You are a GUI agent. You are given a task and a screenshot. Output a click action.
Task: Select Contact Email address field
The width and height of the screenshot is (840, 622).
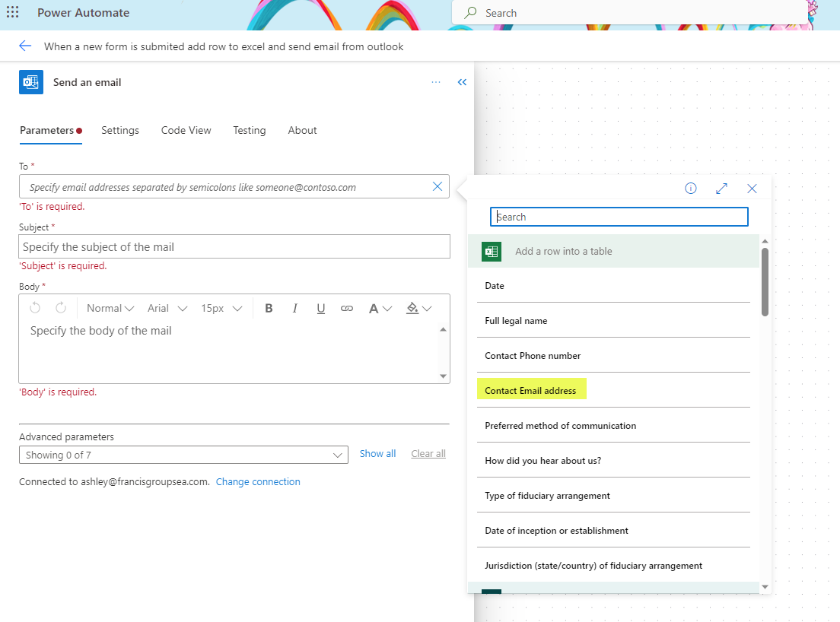pyautogui.click(x=613, y=391)
